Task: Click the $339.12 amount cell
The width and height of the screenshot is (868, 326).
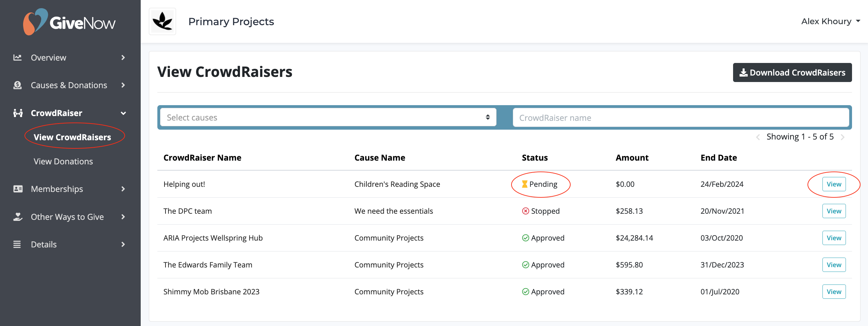Action: pyautogui.click(x=629, y=292)
